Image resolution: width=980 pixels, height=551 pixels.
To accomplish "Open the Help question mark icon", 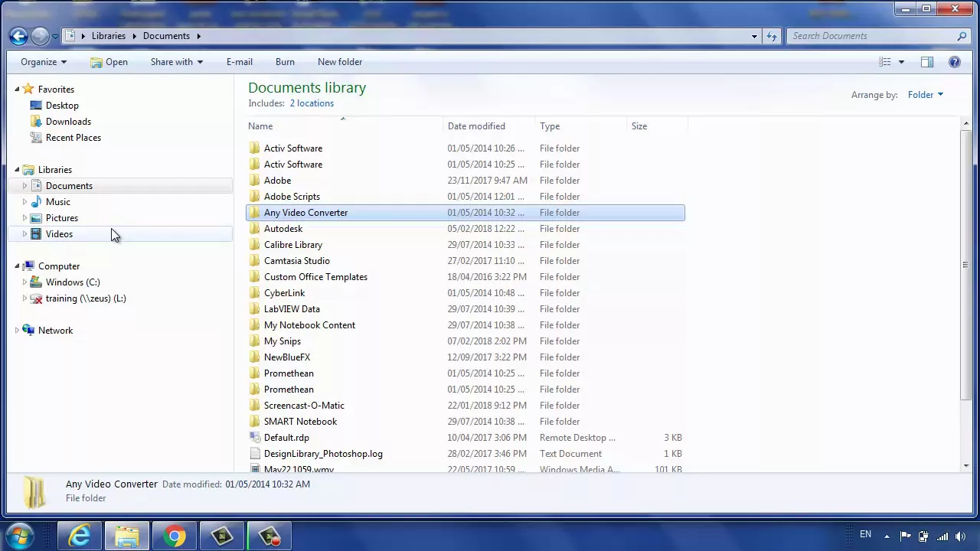I will point(955,62).
